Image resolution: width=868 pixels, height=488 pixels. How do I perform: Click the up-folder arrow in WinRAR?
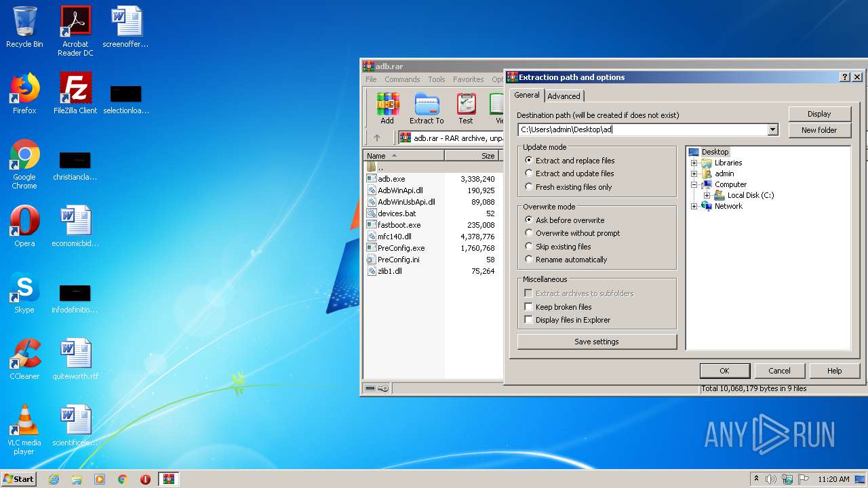coord(377,138)
